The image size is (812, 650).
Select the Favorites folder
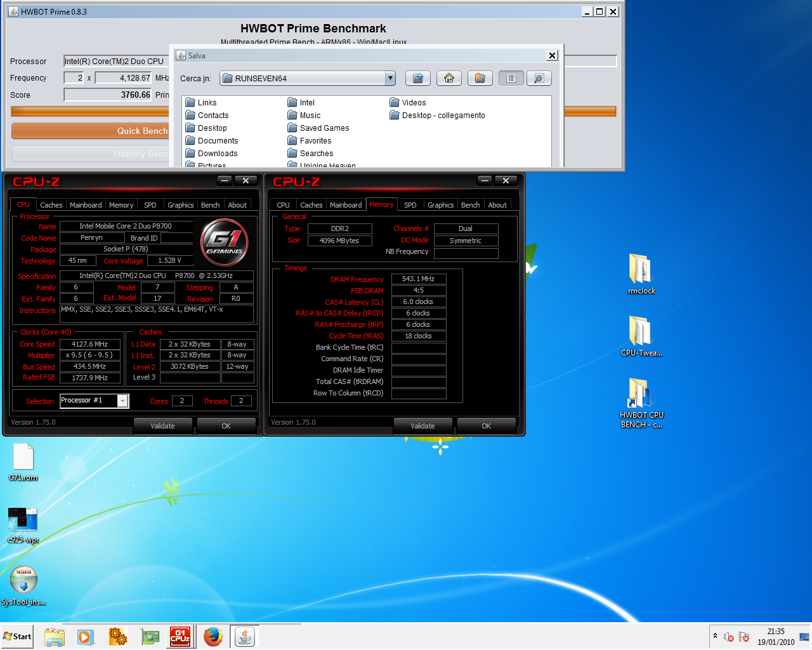pyautogui.click(x=310, y=140)
